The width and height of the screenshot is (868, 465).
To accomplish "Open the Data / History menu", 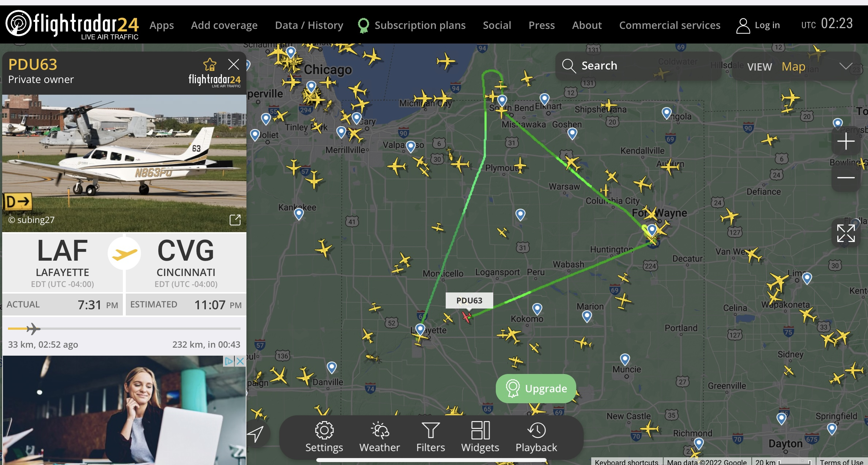I will (x=309, y=25).
